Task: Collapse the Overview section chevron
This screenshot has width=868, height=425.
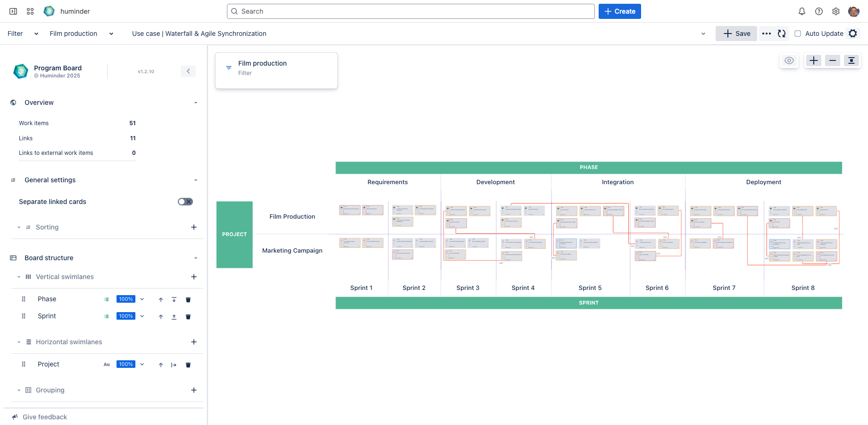Action: [196, 102]
